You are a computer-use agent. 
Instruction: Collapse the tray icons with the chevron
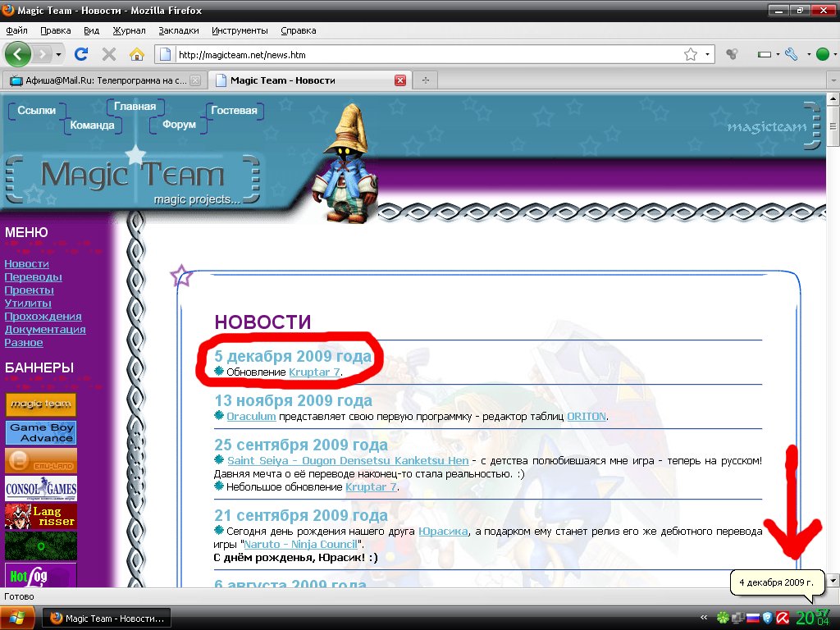coord(704,618)
